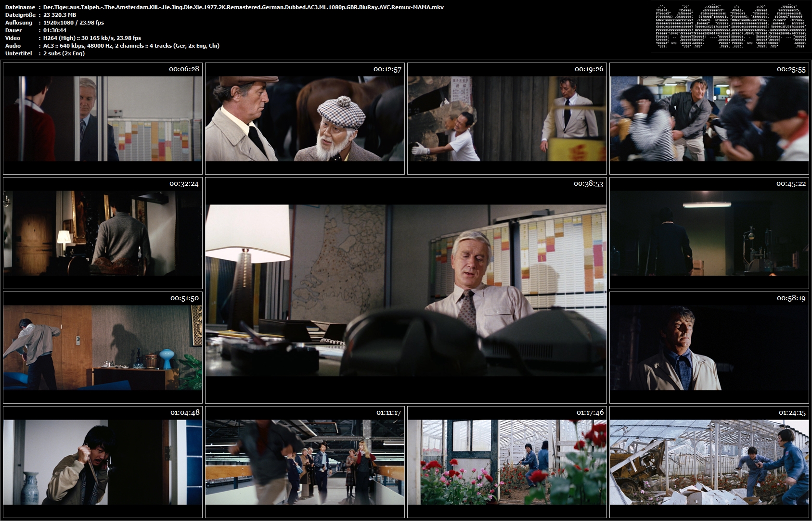Open the thumbnail at 00:19:26
Screen dimensions: 812x521
point(507,118)
